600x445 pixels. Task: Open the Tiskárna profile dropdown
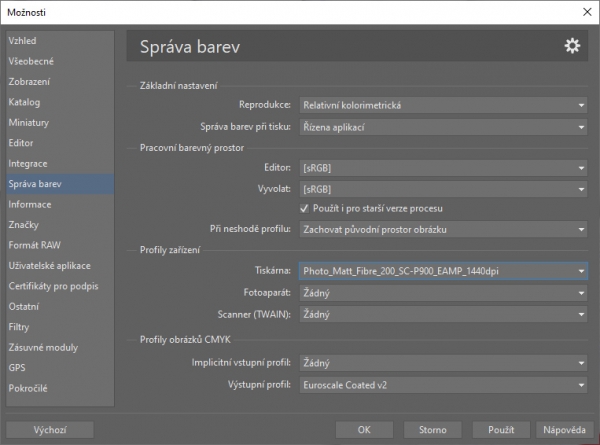point(443,271)
